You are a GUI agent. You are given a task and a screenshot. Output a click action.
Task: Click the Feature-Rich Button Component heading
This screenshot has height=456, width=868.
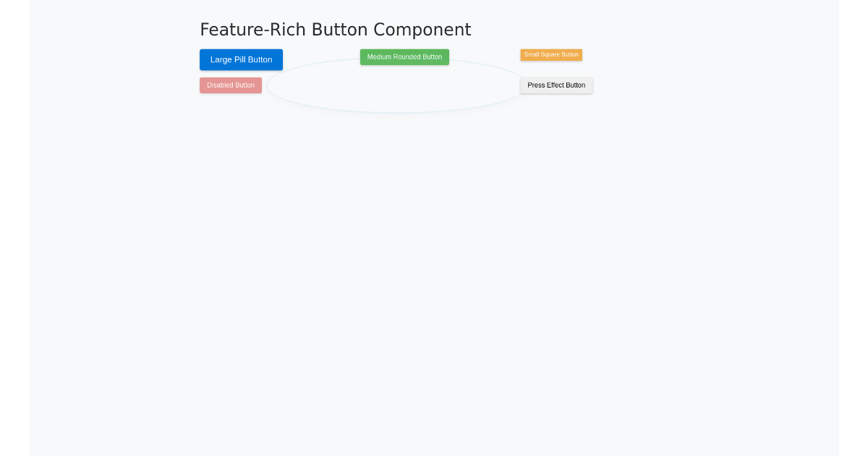(x=335, y=30)
